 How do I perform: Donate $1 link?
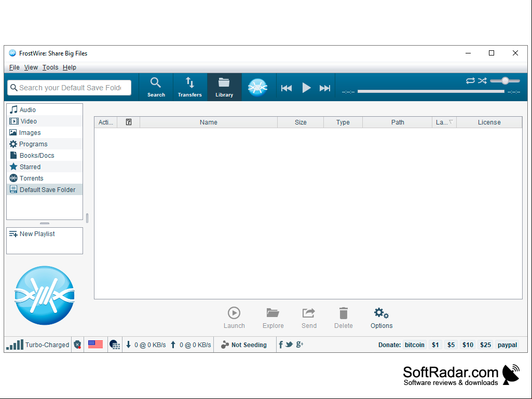[435, 345]
